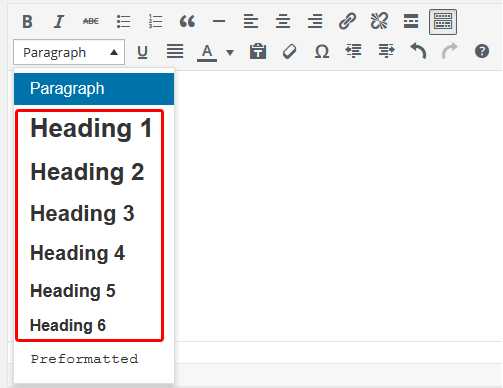Choose Heading 1 format
Screen dimensions: 503x388
tap(91, 128)
